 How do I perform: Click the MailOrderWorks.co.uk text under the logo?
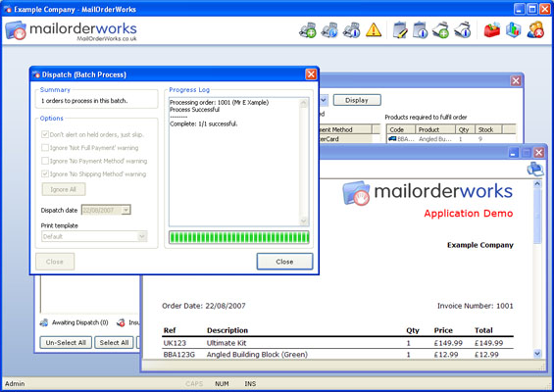(x=107, y=38)
